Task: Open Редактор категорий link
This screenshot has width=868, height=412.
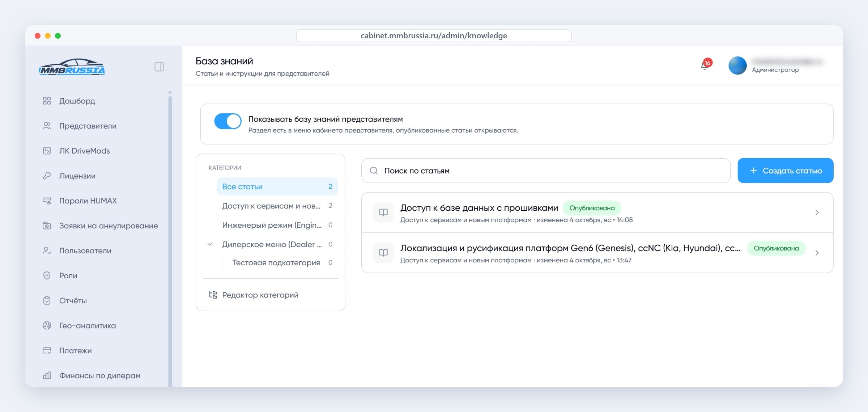Action: [260, 295]
